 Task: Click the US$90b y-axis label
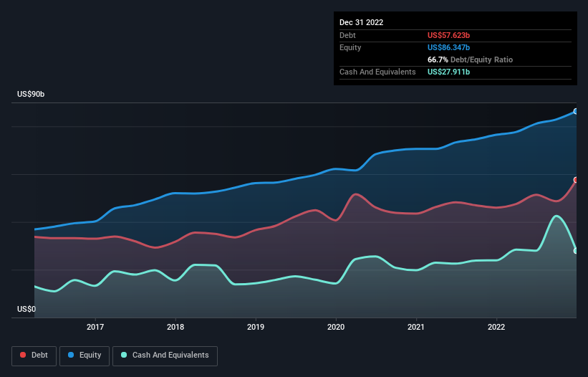coord(31,94)
